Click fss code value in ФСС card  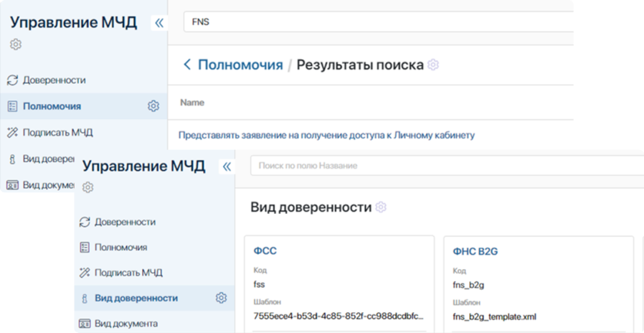(x=259, y=285)
